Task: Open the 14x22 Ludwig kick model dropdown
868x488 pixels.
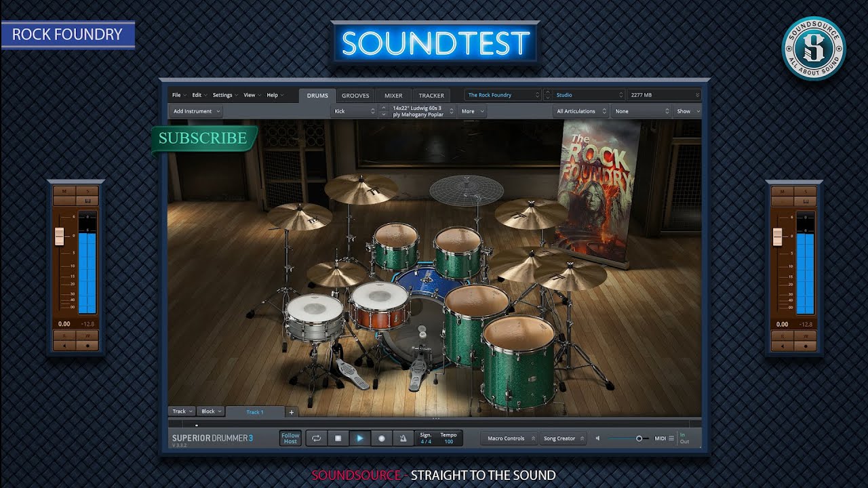Action: [423, 111]
